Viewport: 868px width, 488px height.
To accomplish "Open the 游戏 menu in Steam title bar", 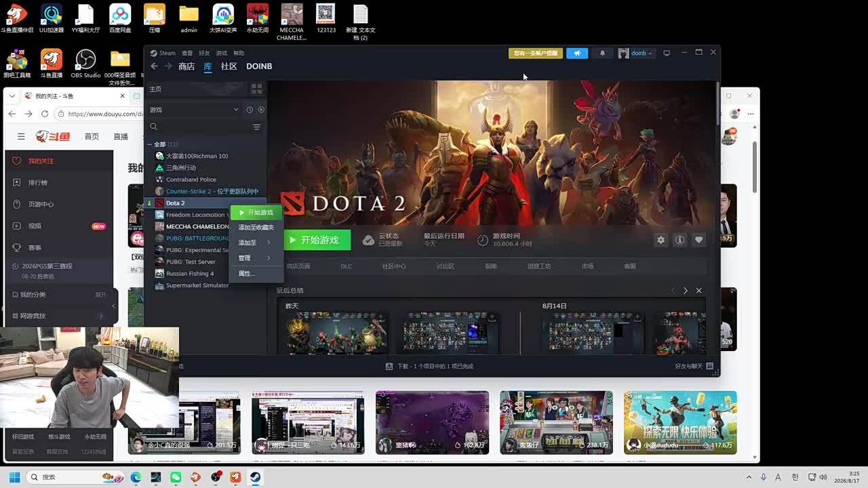I will 222,53.
